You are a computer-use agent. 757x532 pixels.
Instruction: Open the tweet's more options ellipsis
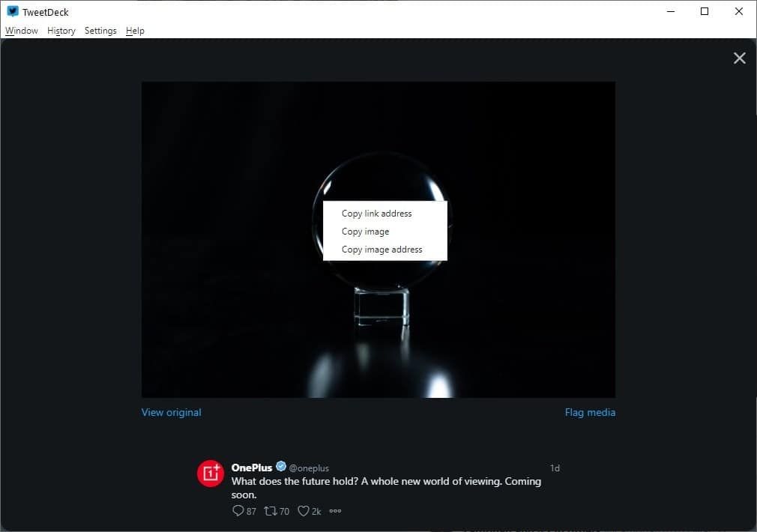(x=335, y=511)
